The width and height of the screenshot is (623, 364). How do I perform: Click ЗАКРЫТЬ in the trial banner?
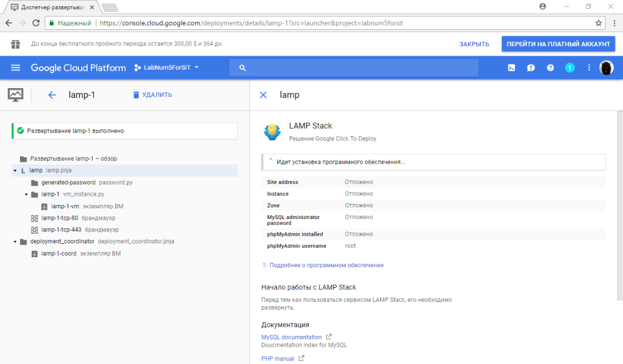click(474, 44)
